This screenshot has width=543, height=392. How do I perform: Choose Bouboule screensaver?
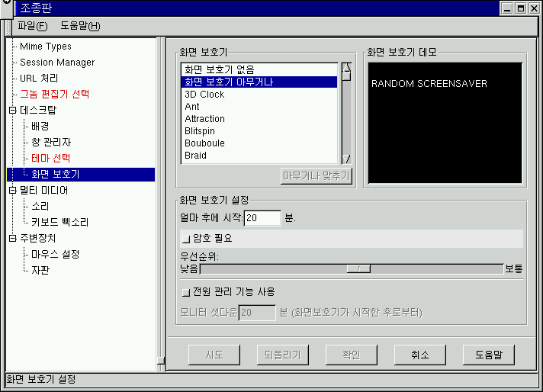(259, 143)
